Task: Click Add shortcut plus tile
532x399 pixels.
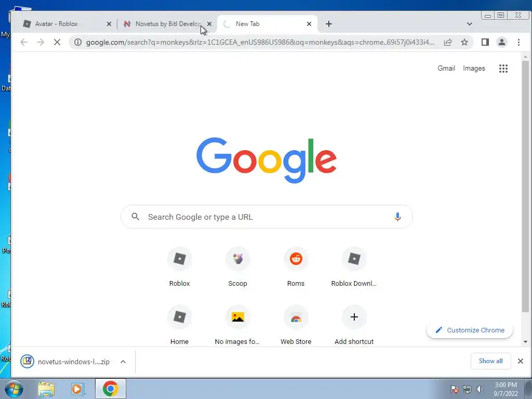Action: [x=354, y=325]
